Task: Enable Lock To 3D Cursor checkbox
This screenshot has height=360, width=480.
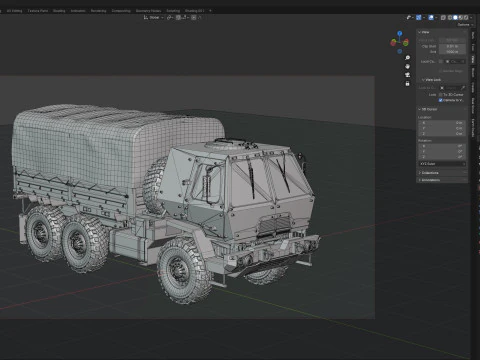Action: click(441, 95)
